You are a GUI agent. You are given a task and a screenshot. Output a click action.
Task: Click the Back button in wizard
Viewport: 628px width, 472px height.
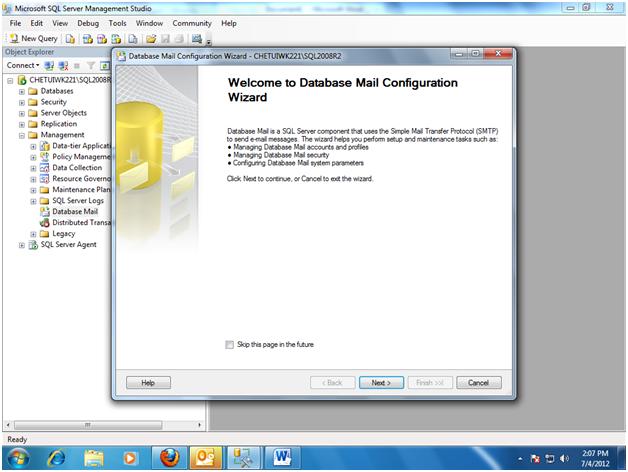tap(332, 383)
